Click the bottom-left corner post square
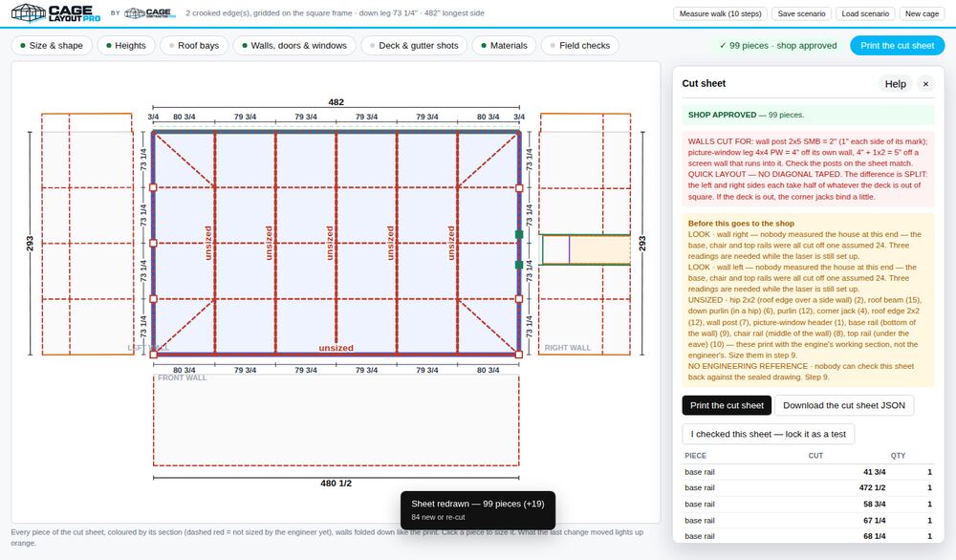This screenshot has height=560, width=956. click(x=153, y=354)
